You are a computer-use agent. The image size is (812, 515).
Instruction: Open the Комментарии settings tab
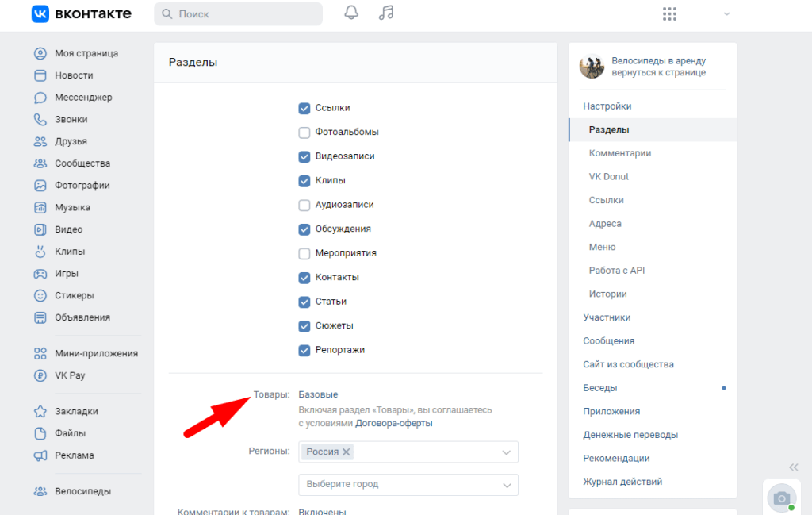coord(619,153)
